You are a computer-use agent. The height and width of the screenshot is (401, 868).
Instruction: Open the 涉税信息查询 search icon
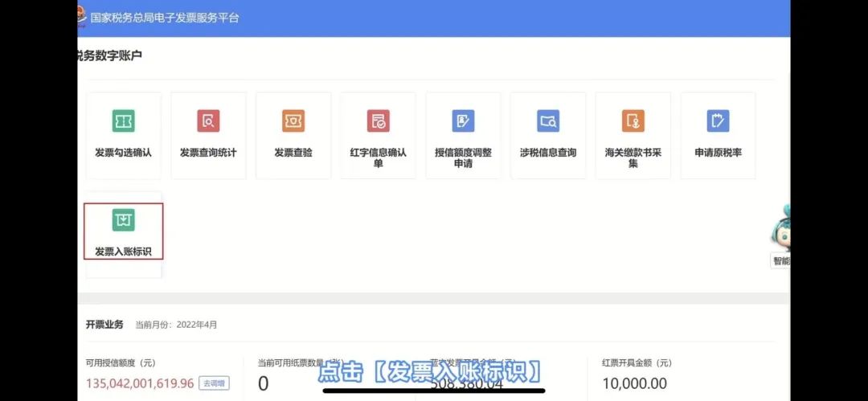pyautogui.click(x=548, y=121)
